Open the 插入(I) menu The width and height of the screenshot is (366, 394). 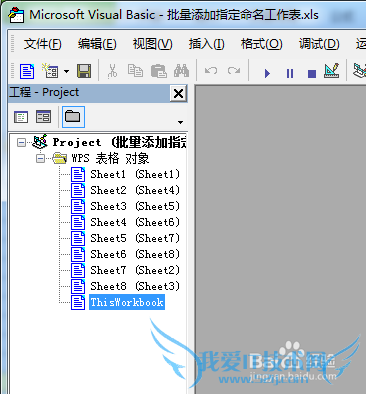click(x=207, y=44)
